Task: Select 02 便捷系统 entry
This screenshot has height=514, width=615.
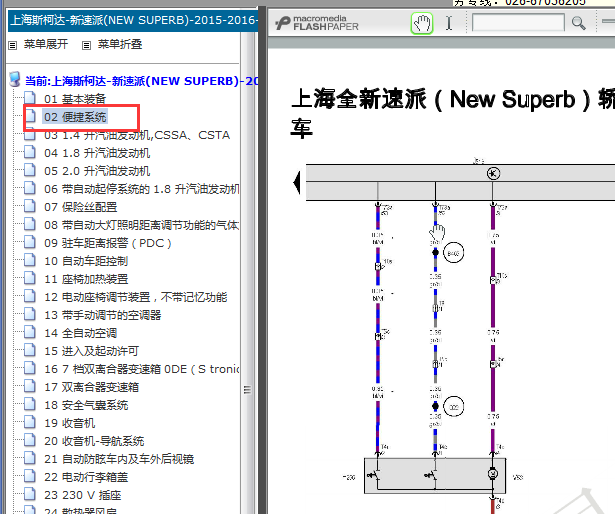Action: click(x=75, y=117)
